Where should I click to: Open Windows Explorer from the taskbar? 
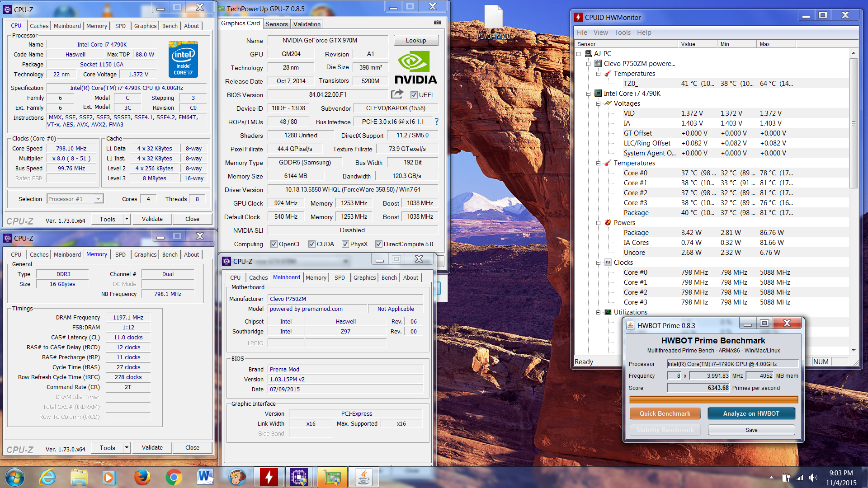click(x=79, y=477)
